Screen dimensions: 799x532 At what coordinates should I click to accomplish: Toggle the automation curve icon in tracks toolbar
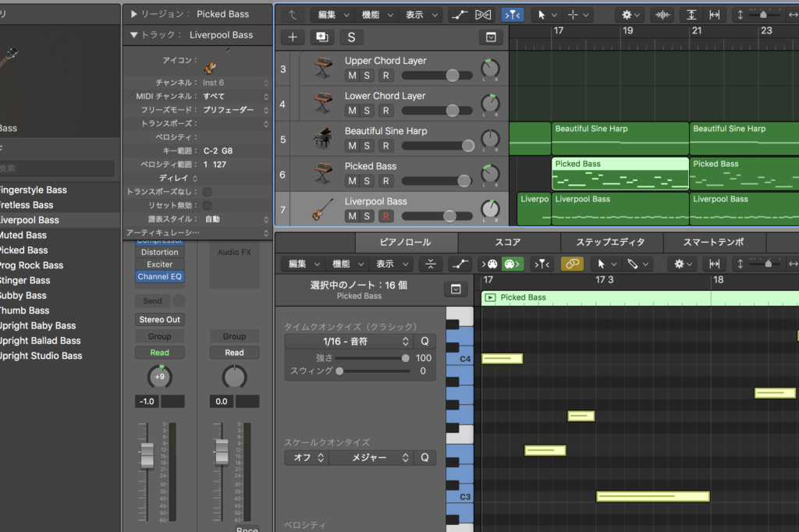(x=459, y=15)
